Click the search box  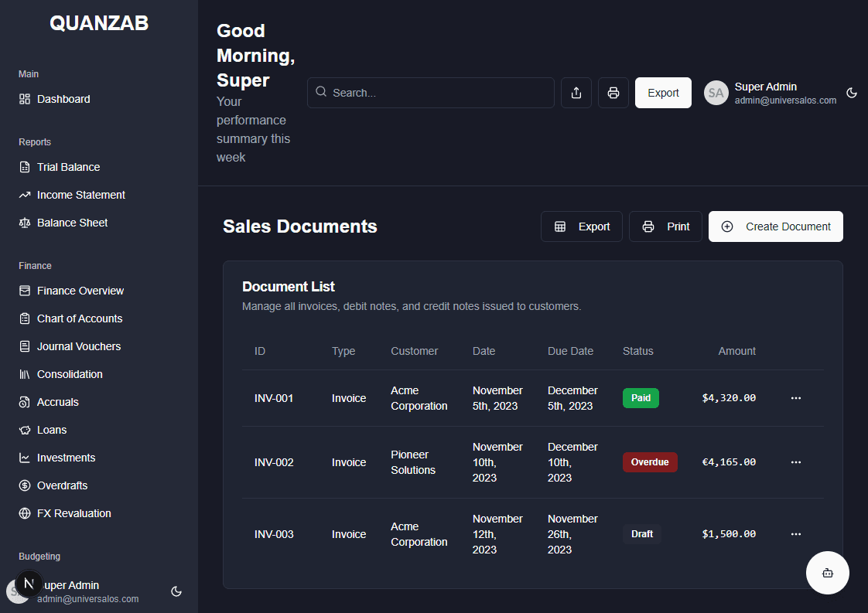pyautogui.click(x=431, y=93)
